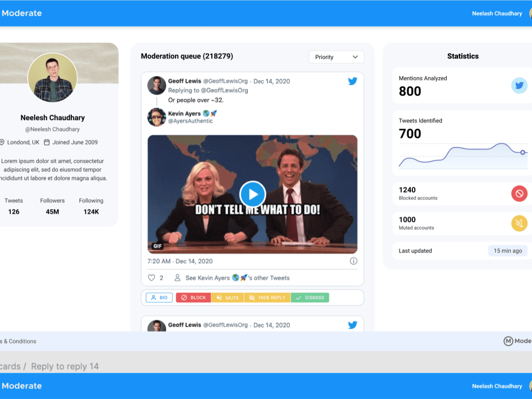Click the Tweets 126 stat
This screenshot has width=532, height=399.
coord(14,206)
